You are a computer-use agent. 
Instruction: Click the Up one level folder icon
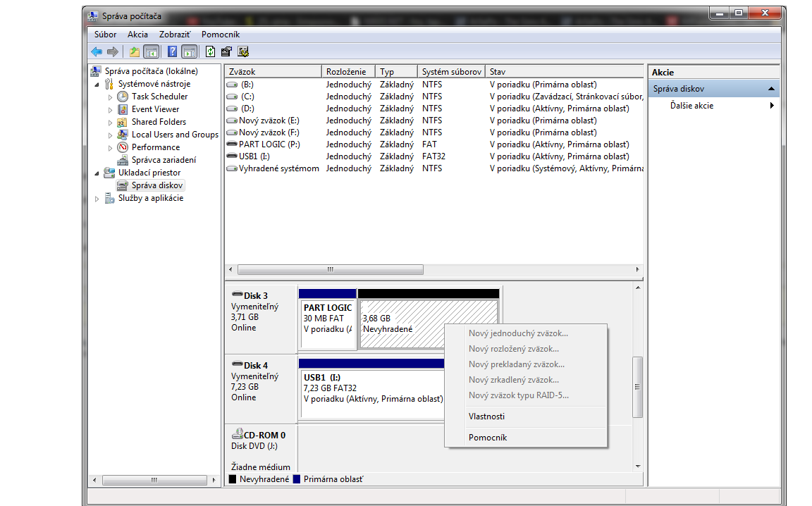[x=135, y=51]
